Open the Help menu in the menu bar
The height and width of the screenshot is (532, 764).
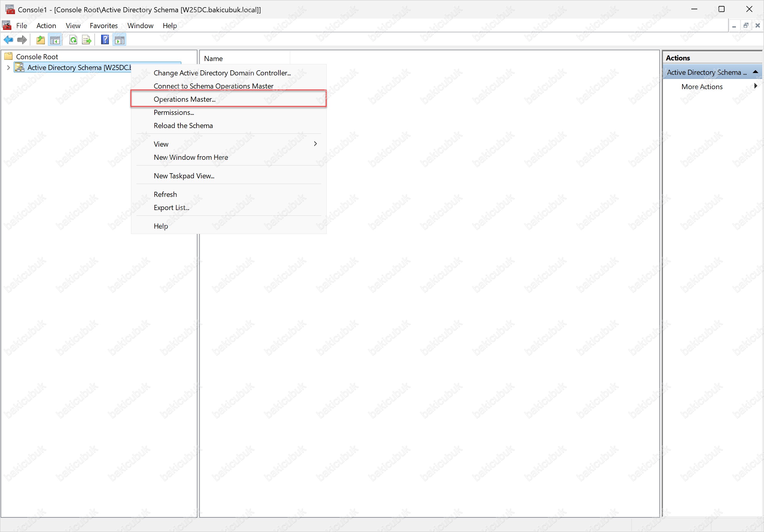point(170,26)
